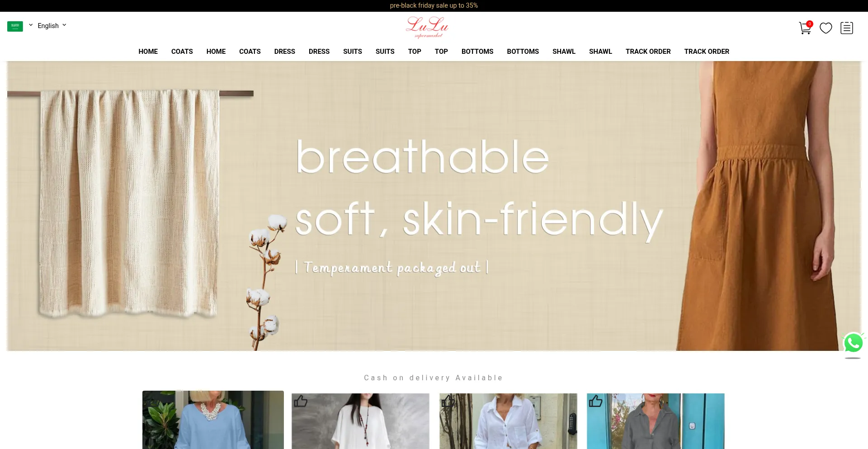This screenshot has height=449, width=868.
Task: Expand the English language dropdown
Action: (x=52, y=26)
